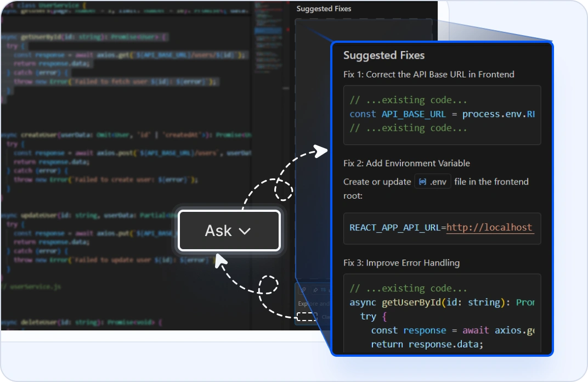Click the paperclip attach icon in chat input
The width and height of the screenshot is (588, 382).
point(302,289)
